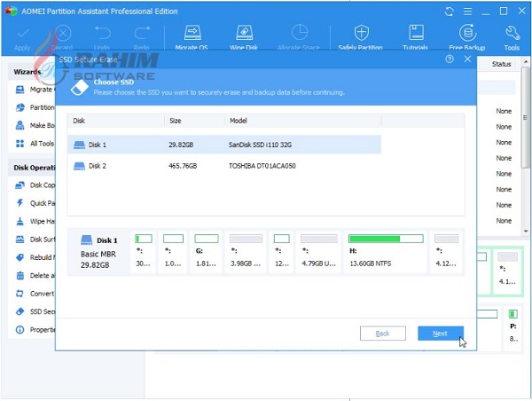
Task: Open the Tutorials toolbar icon
Action: (416, 33)
